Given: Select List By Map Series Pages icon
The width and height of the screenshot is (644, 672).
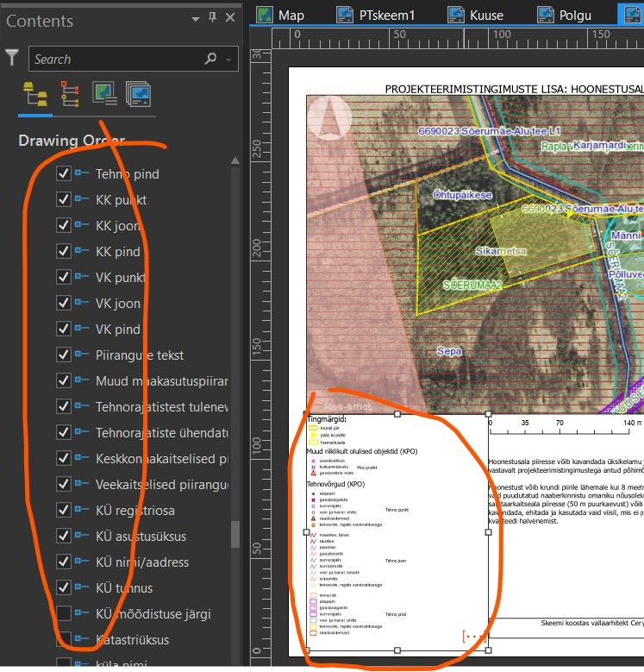Looking at the screenshot, I should point(139,94).
